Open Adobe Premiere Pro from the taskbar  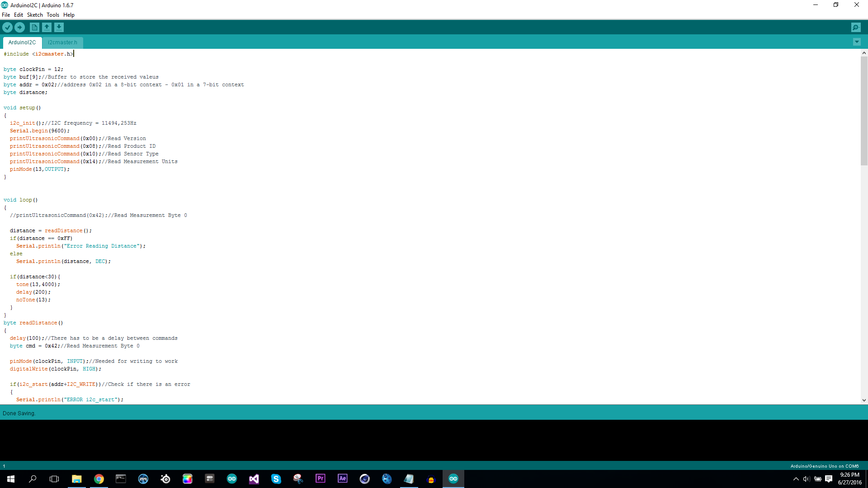point(321,479)
